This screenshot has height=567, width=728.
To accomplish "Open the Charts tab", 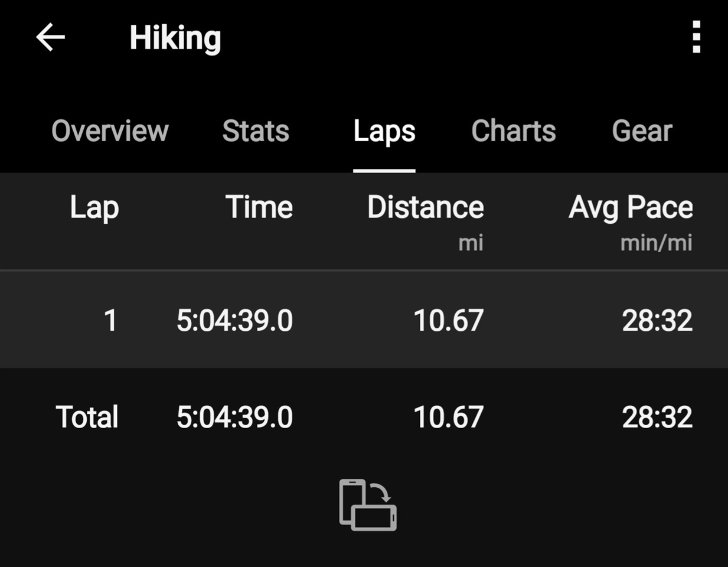I will pos(514,131).
